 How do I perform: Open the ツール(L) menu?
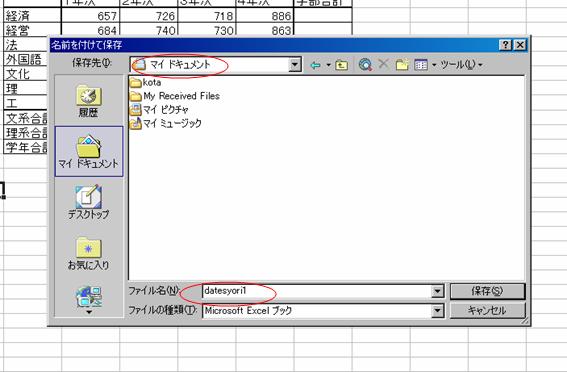tap(461, 65)
